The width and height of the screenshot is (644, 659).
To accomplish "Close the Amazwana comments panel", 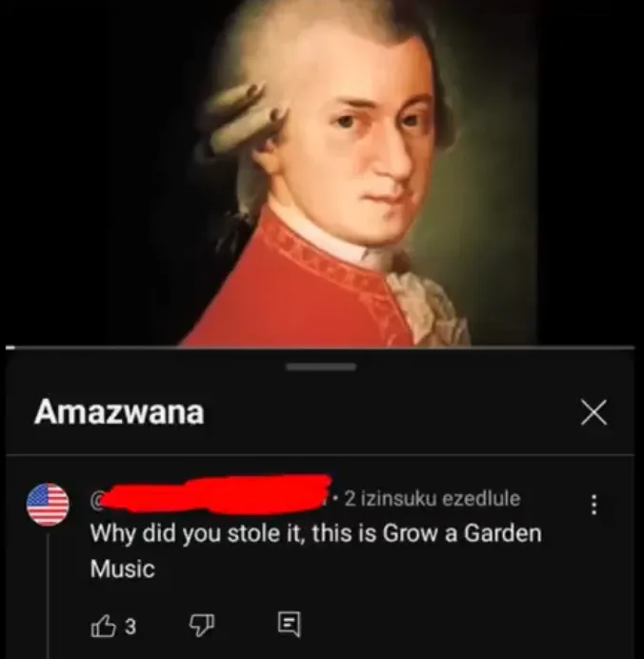I will 594,412.
